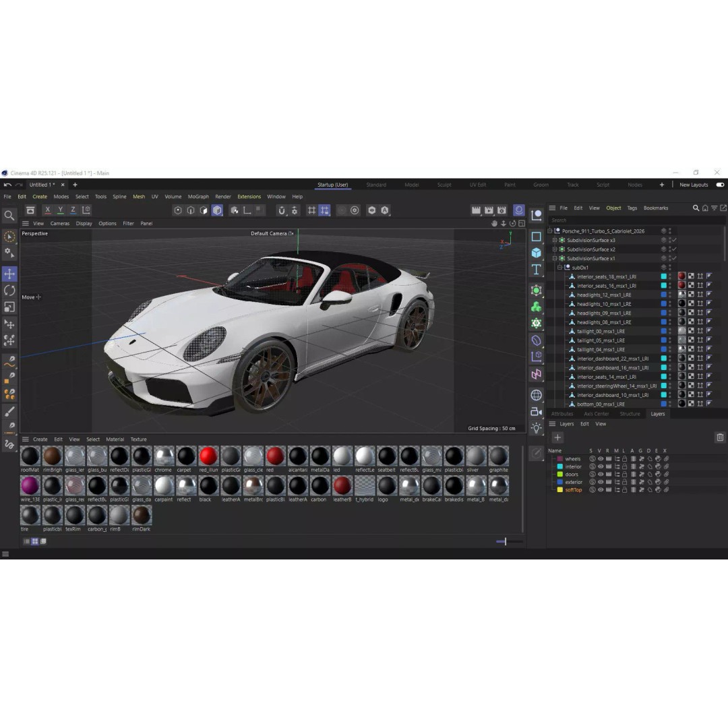Viewport: 728px width, 728px height.
Task: Collapse Porsche_911_Turbo_S_Cabriolet_2026 root node
Action: click(x=550, y=231)
